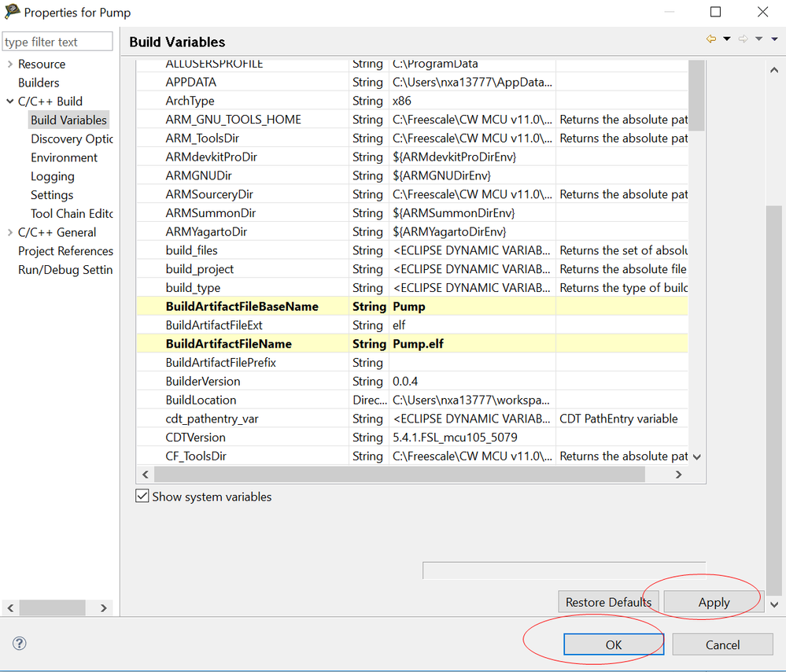
Task: Select the ARM_ToolsDir variable row
Action: tap(412, 138)
